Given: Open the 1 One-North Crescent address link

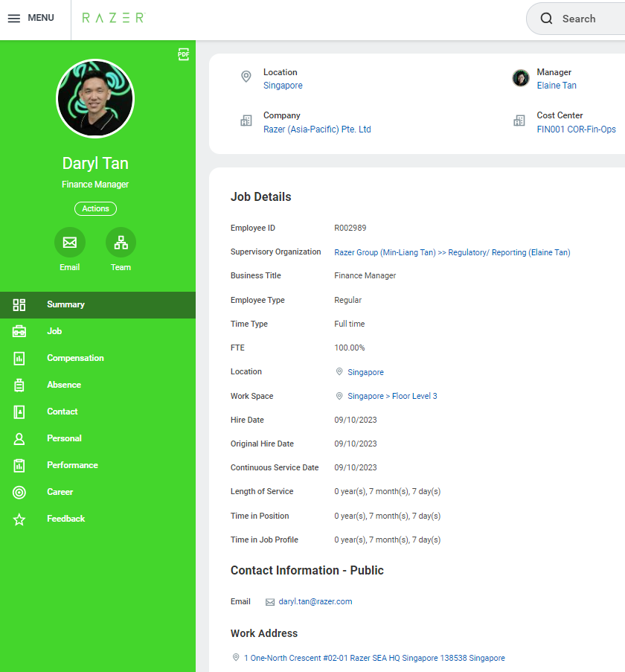Looking at the screenshot, I should [x=374, y=658].
